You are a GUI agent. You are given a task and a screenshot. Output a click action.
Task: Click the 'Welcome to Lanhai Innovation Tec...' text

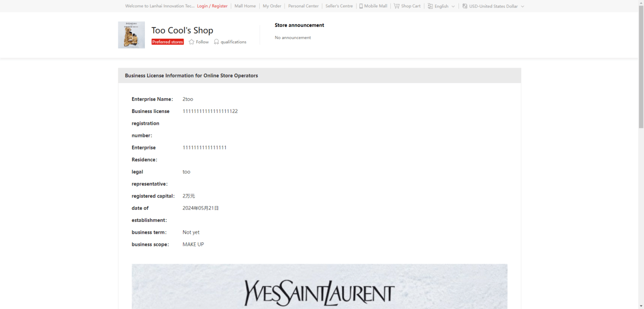[x=160, y=6]
